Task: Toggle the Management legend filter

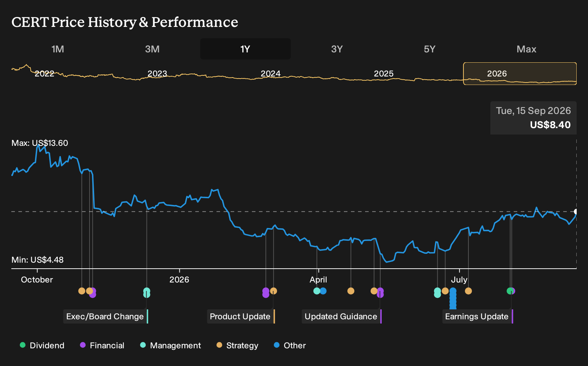Action: pos(170,345)
